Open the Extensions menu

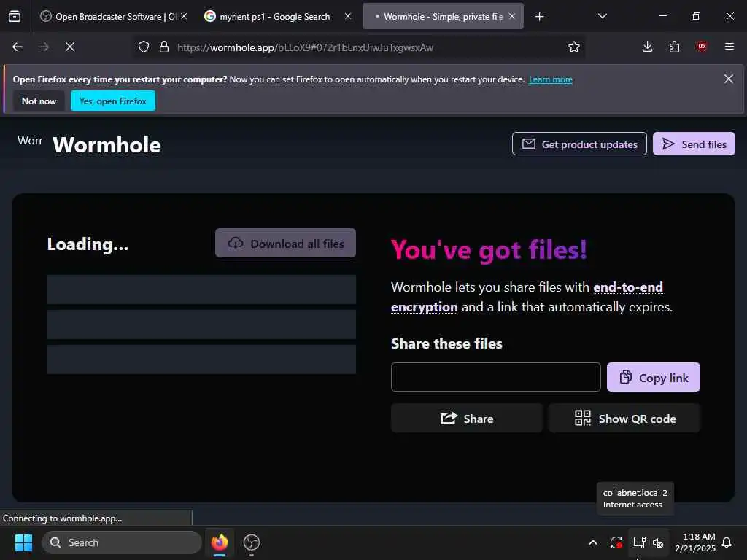(674, 47)
